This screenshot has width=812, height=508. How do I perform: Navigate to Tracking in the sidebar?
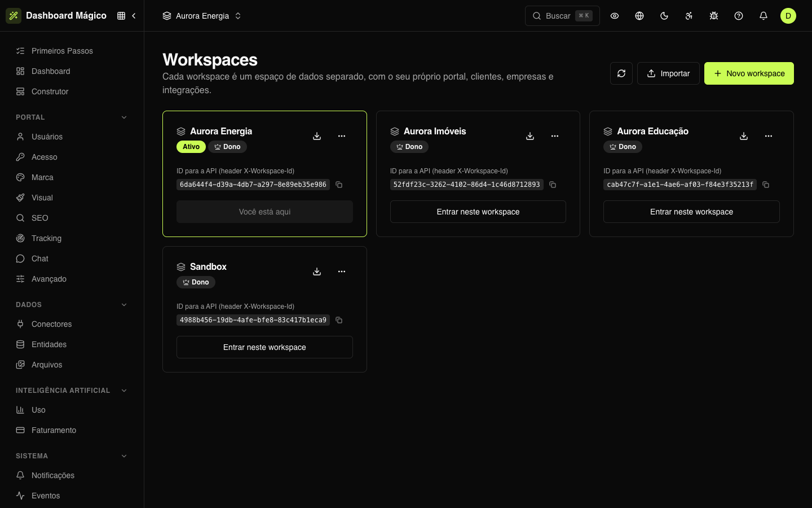pos(72,238)
